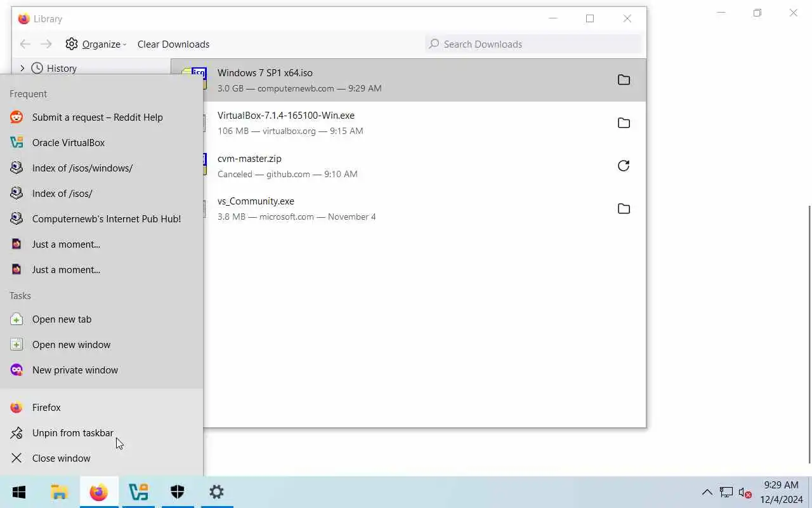Screen dimensions: 812x508
Task: Click the network tray icon
Action: 726,492
